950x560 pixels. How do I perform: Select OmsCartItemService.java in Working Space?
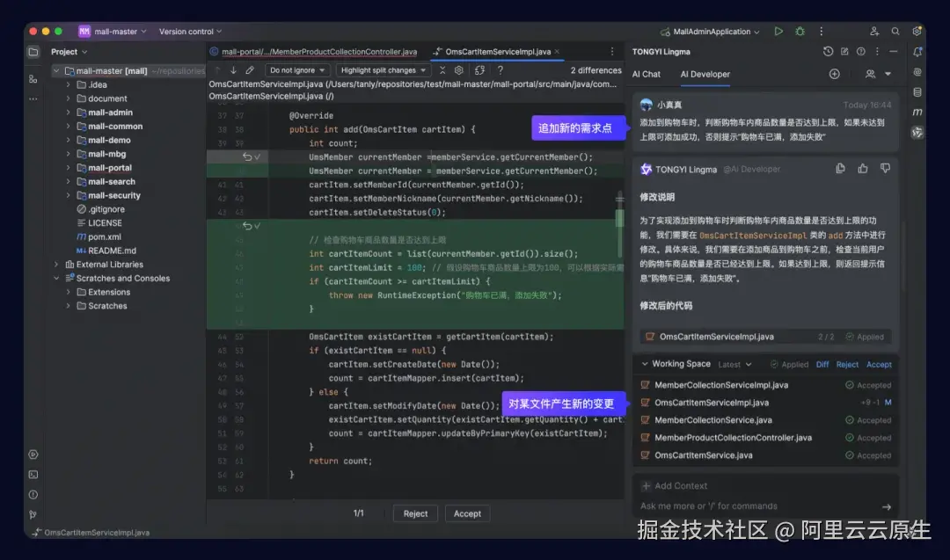766,455
